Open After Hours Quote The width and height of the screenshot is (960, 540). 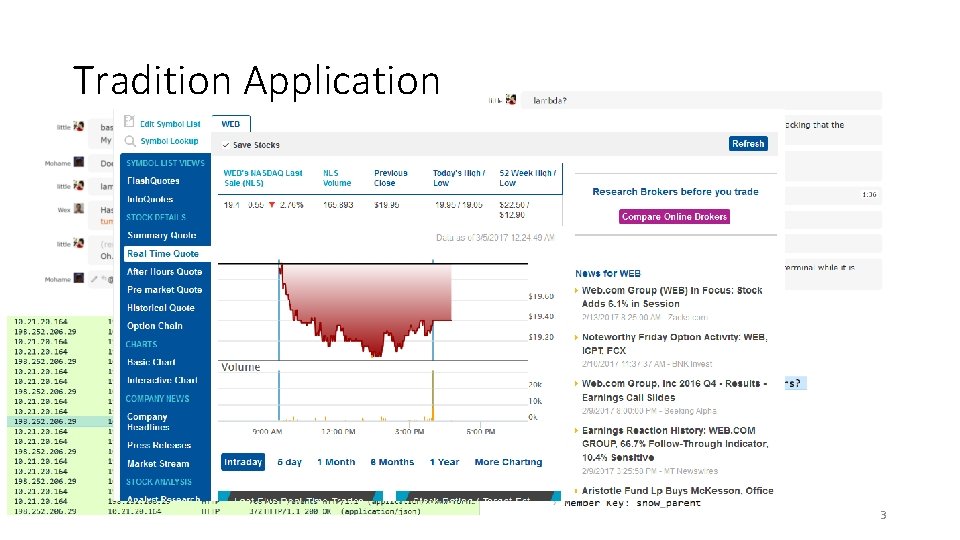pyautogui.click(x=164, y=271)
